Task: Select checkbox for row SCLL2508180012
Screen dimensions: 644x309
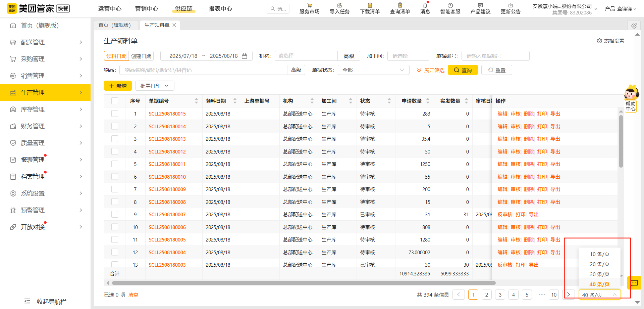Action: click(x=115, y=151)
